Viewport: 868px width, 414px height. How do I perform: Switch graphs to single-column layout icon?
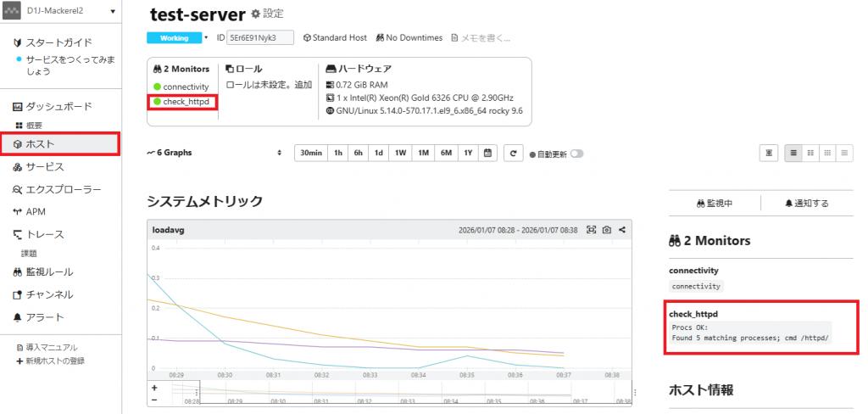[x=794, y=153]
